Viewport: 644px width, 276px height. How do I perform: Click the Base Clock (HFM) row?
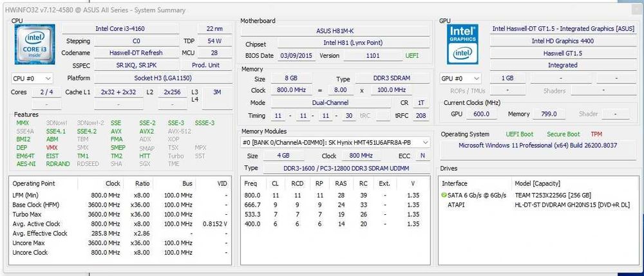tap(120, 205)
